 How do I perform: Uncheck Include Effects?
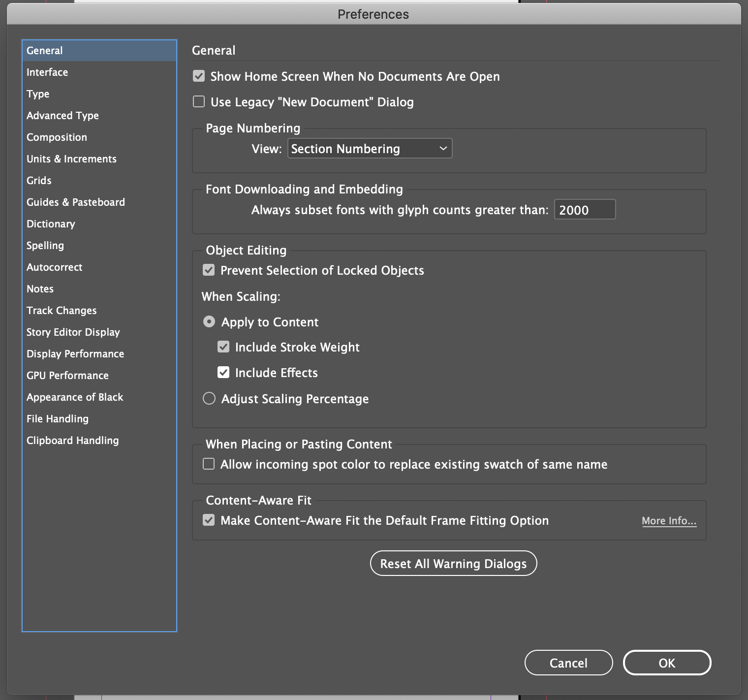(223, 372)
